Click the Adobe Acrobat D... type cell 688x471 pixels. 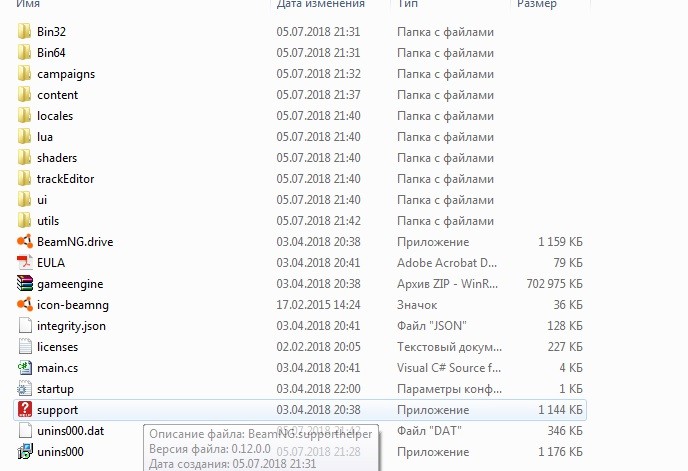(x=447, y=263)
